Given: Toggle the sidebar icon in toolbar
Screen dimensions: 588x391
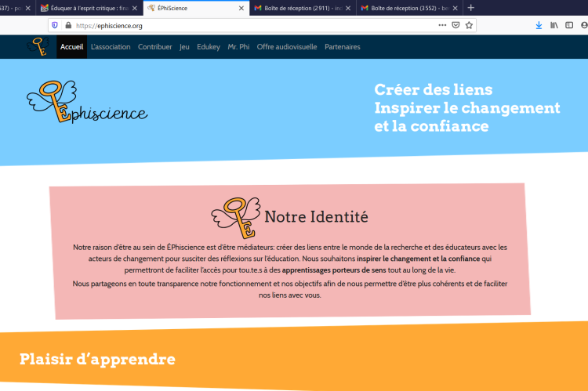Looking at the screenshot, I should click(x=569, y=25).
